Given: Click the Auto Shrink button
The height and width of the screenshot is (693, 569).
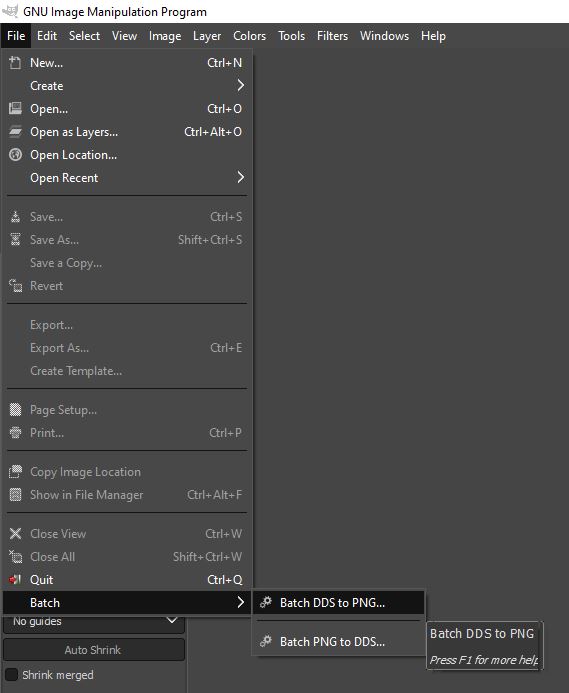Looking at the screenshot, I should (x=94, y=649).
